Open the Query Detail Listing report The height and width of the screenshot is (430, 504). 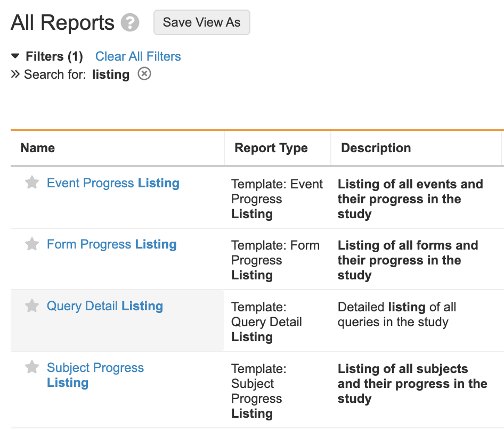105,306
